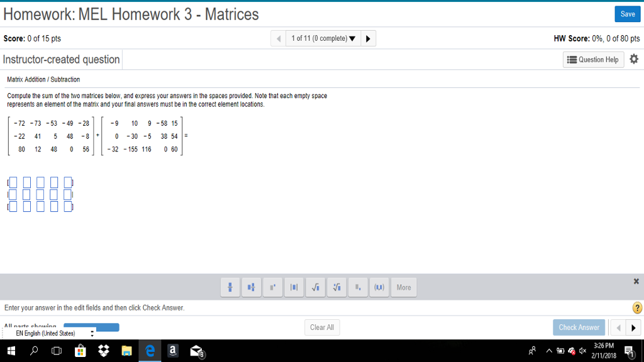Click the Save button
The height and width of the screenshot is (362, 644).
[x=627, y=13]
